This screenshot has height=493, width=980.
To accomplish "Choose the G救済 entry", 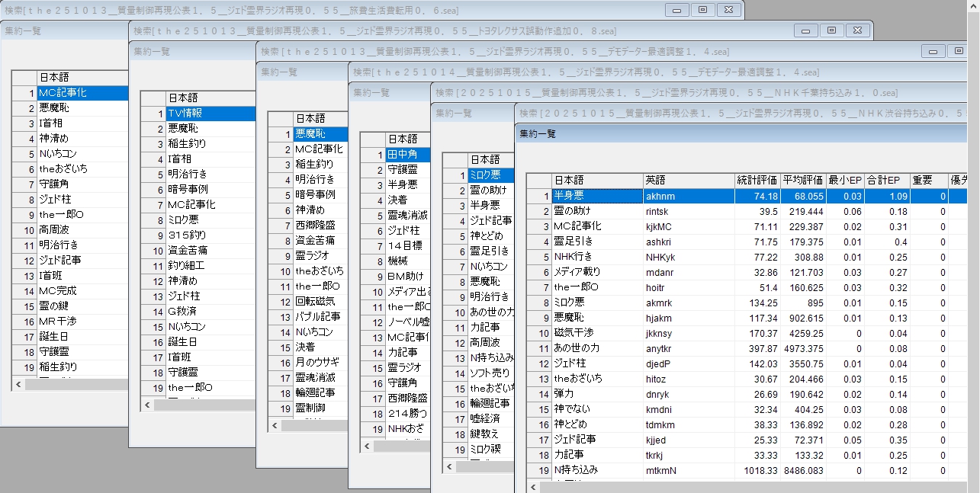I will click(x=210, y=311).
